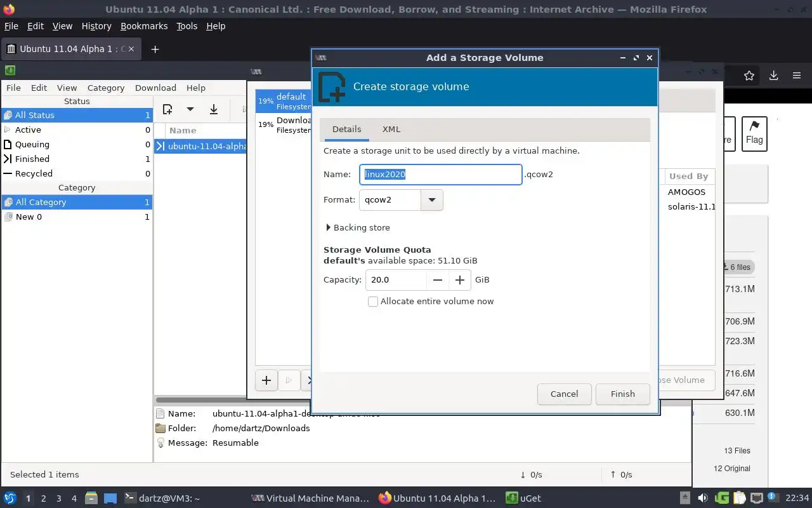Screen dimensions: 812x508
Task: Open a new Firefox tab with plus icon
Action: coord(155,49)
